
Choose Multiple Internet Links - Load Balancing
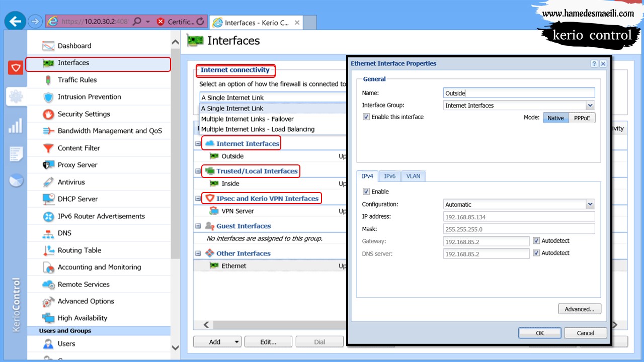click(x=273, y=129)
